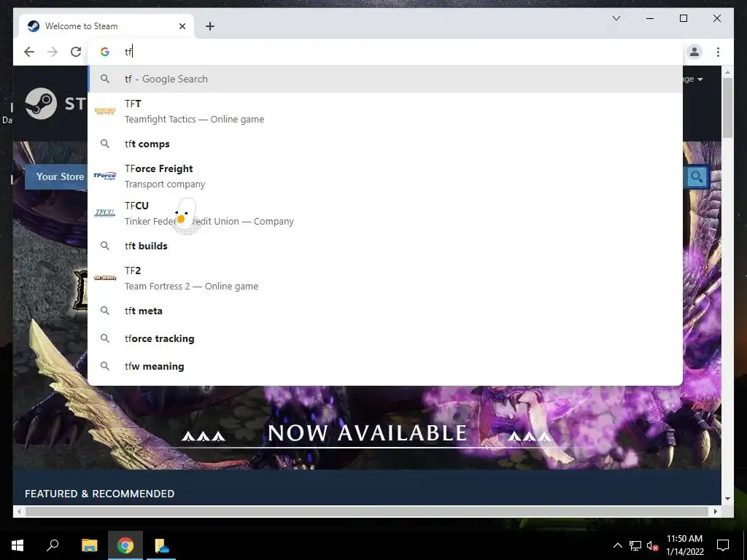Select the 'tf - Google Search' suggestion
This screenshot has width=747, height=560.
point(385,79)
